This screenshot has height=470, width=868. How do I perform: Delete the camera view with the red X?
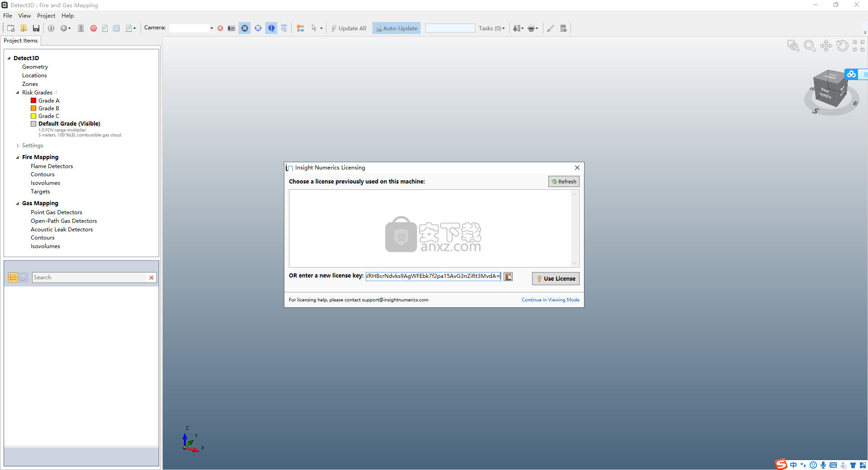click(x=220, y=28)
